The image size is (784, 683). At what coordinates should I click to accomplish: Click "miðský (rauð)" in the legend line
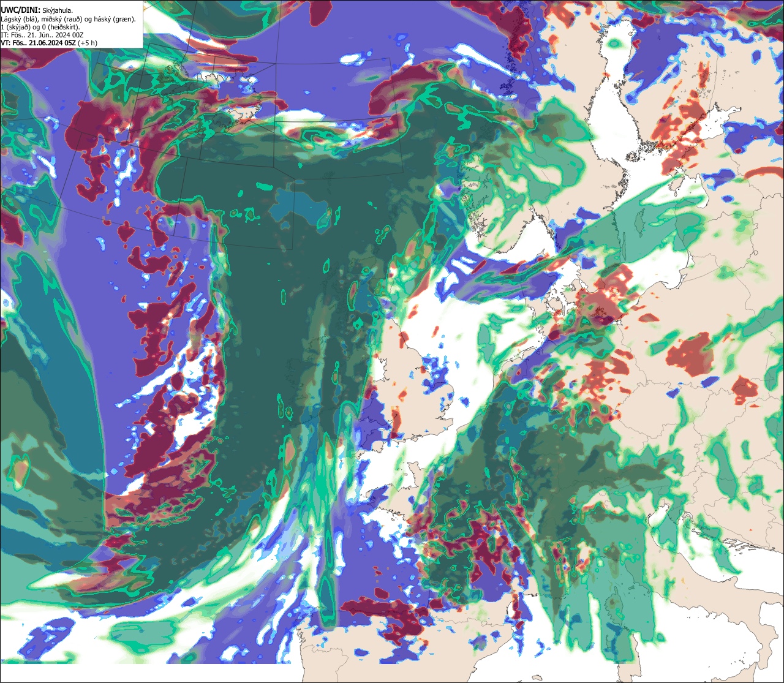[62, 20]
